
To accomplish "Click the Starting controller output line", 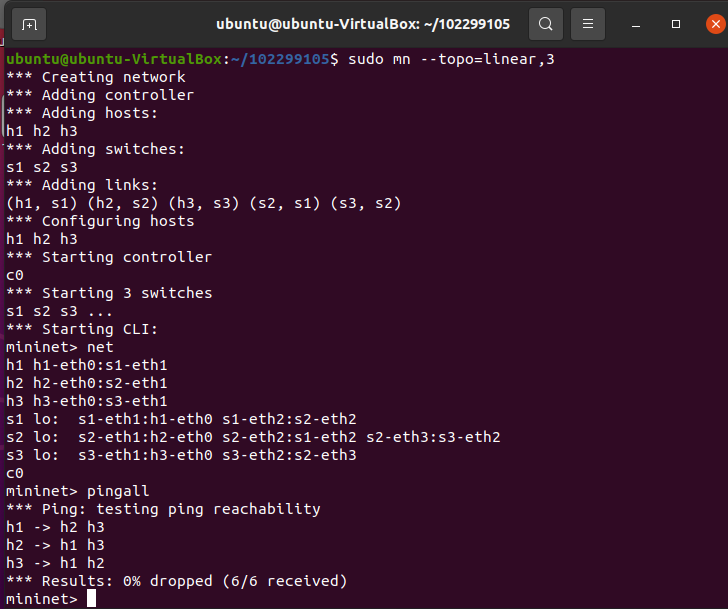I will point(109,257).
